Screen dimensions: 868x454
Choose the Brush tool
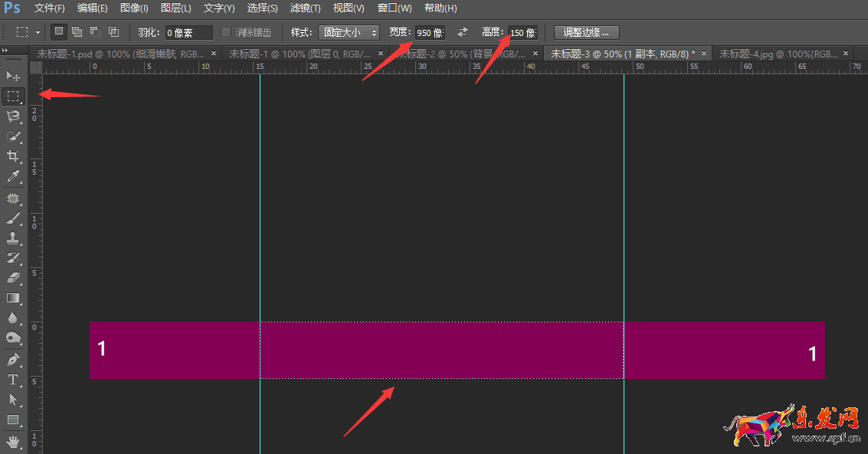13,218
